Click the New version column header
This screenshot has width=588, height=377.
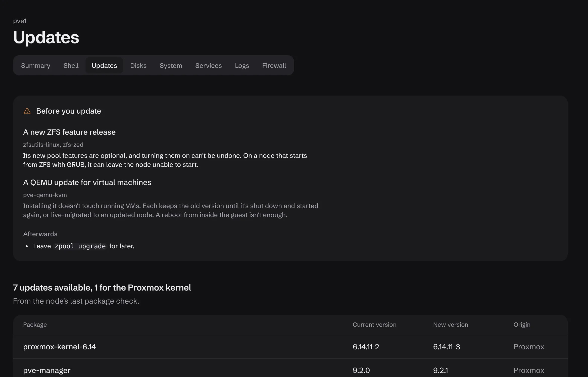[451, 325]
